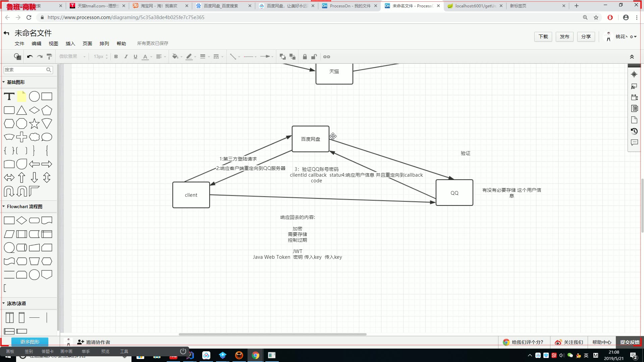Open the 视图 menu

[53, 44]
